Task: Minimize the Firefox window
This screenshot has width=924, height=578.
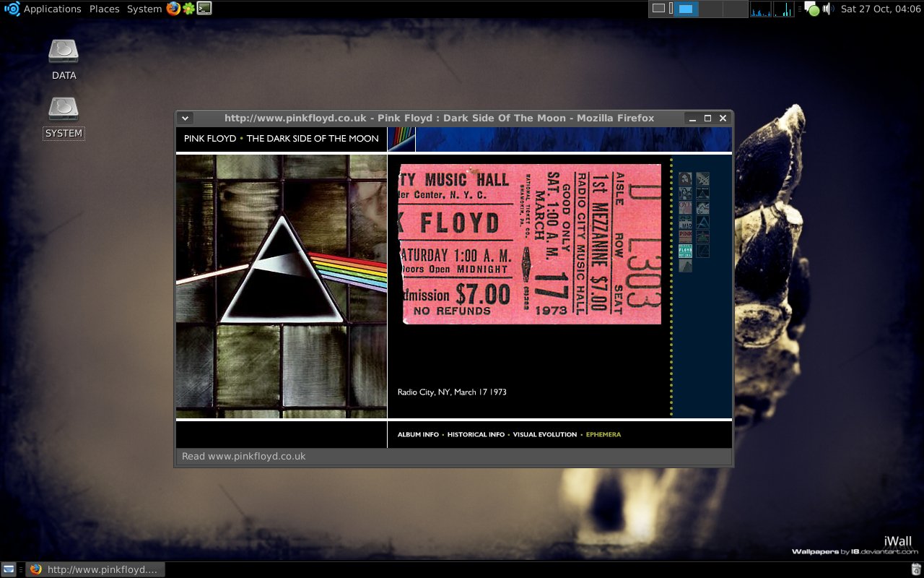Action: point(693,118)
